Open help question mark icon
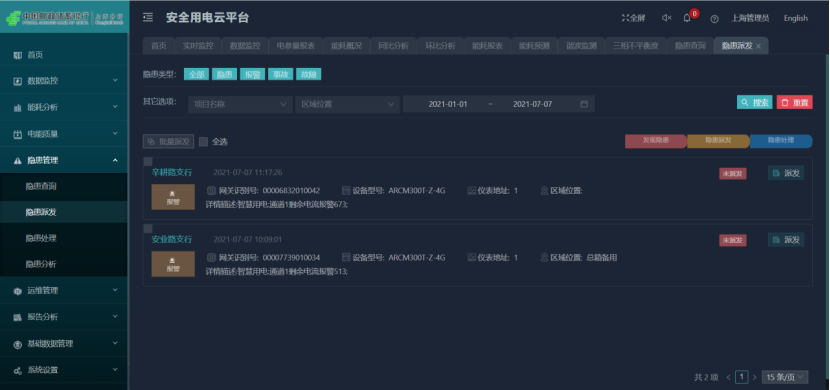Screen dimensions: 830x390 click(x=714, y=19)
